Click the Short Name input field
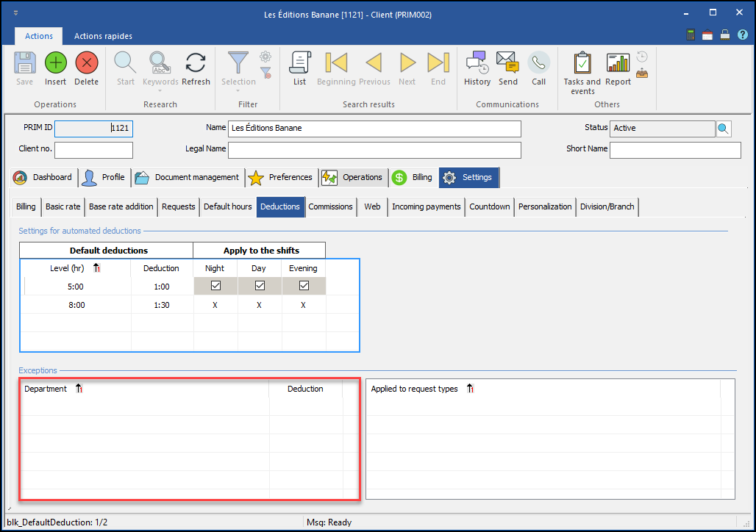This screenshot has width=756, height=532. tap(675, 150)
